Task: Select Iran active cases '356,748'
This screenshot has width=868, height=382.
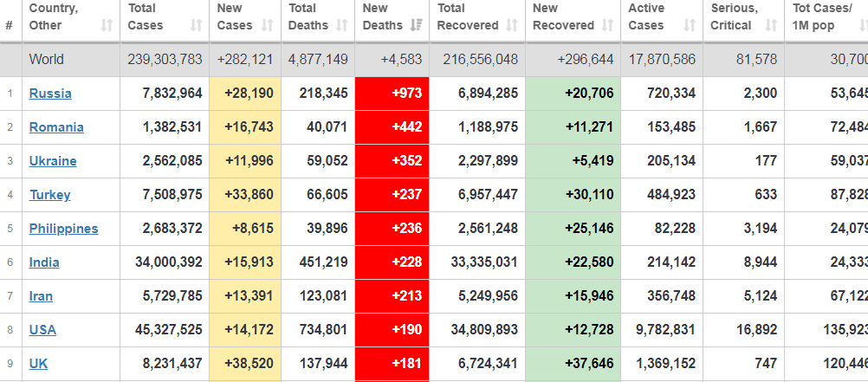Action: [671, 295]
